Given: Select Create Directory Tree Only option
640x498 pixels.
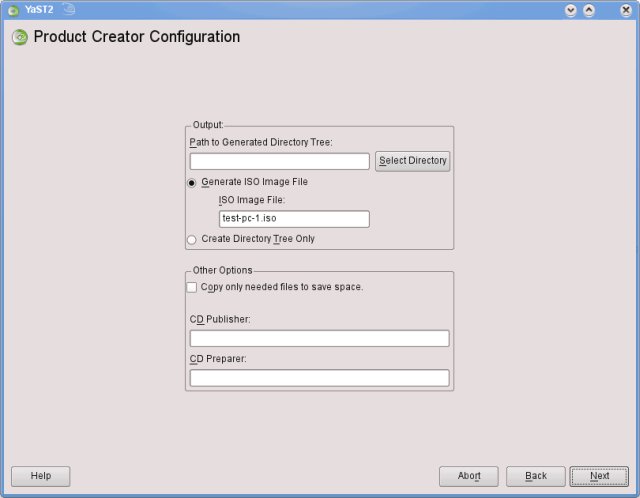Looking at the screenshot, I should coord(192,240).
